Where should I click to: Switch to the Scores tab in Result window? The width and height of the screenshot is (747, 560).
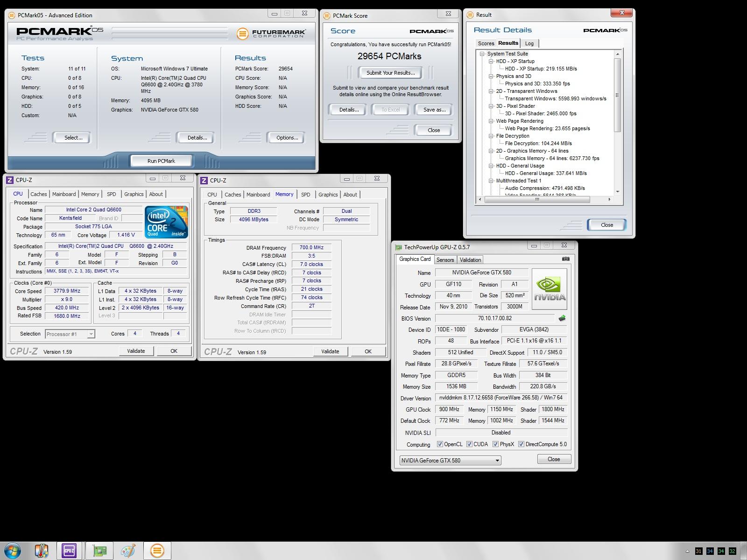(486, 43)
